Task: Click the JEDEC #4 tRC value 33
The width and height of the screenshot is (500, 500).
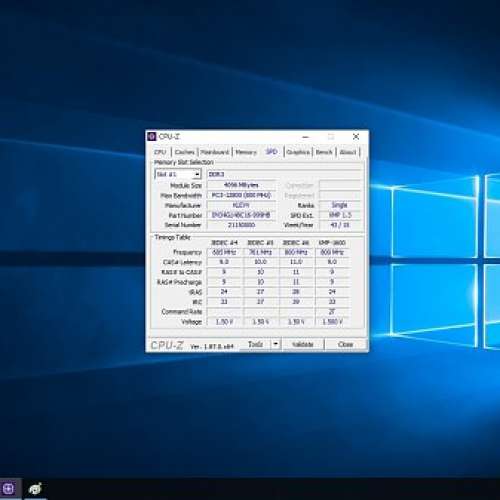Action: (x=224, y=302)
